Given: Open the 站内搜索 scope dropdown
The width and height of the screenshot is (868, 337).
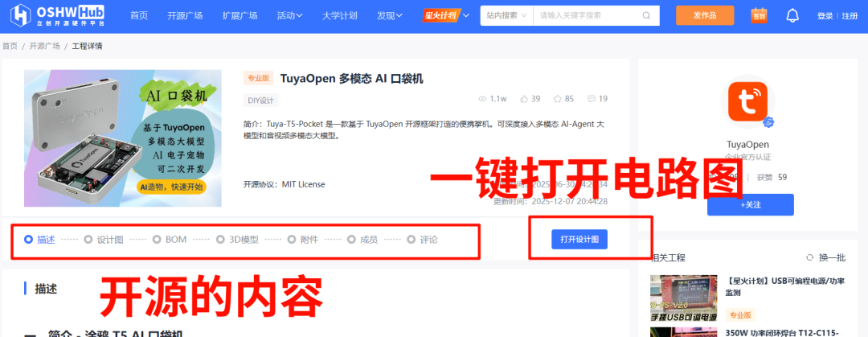Looking at the screenshot, I should click(506, 15).
